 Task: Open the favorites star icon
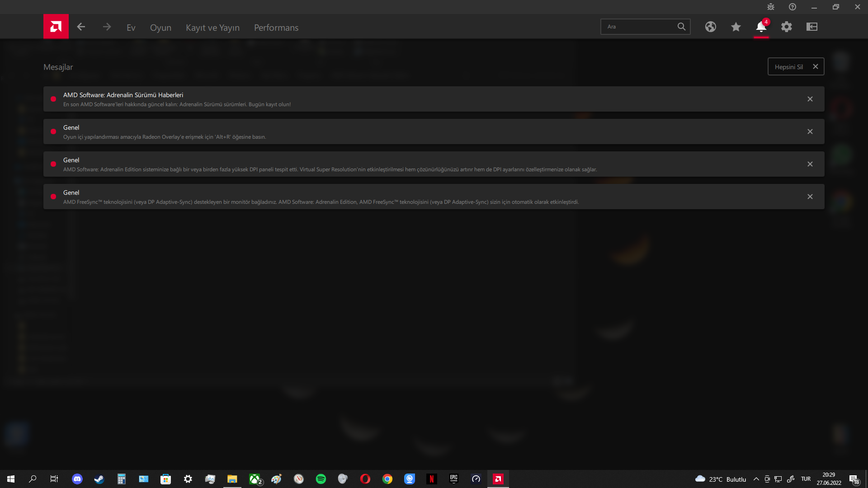coord(736,27)
